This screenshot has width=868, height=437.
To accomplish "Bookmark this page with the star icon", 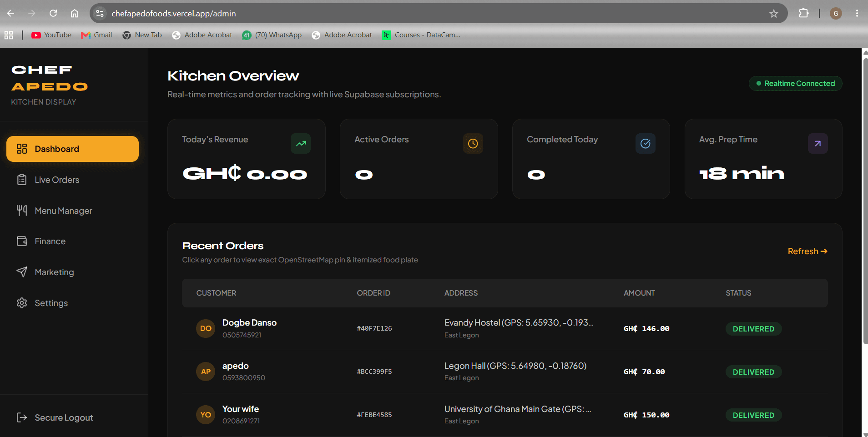I will [x=773, y=14].
